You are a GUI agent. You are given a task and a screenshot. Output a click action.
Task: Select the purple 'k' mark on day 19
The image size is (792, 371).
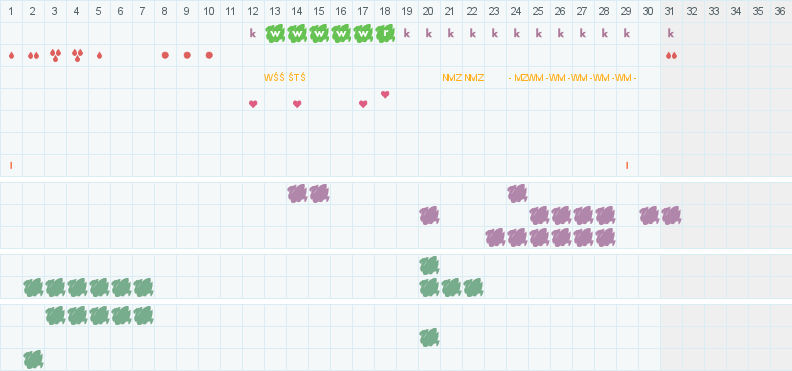point(407,34)
